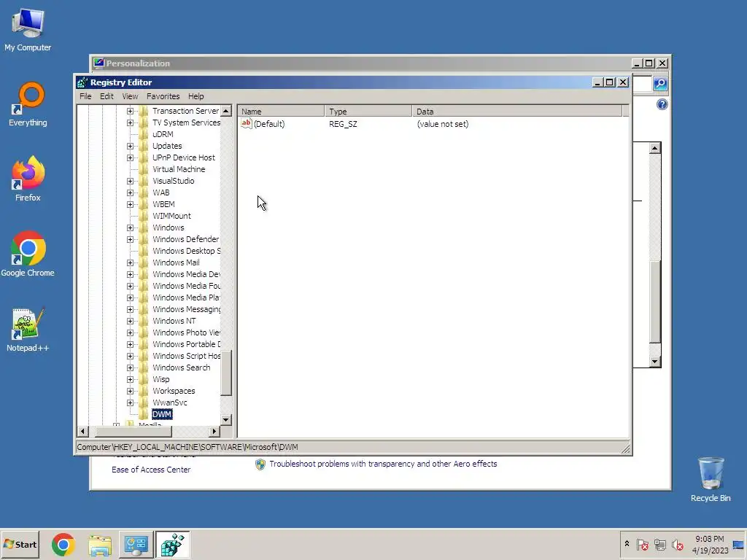747x560 pixels.
Task: Click the tree scroll up arrow
Action: tap(226, 111)
